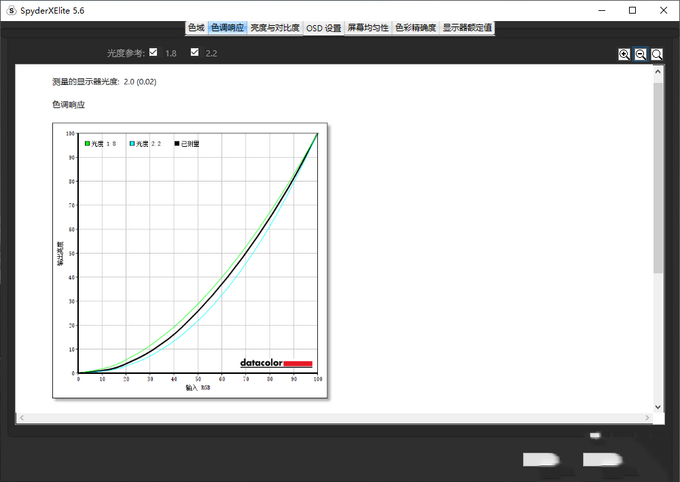Click the horizontal scrollbar left arrow
680x482 pixels.
[x=21, y=418]
